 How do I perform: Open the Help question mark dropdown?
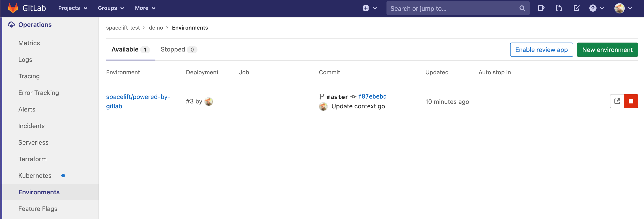[596, 8]
